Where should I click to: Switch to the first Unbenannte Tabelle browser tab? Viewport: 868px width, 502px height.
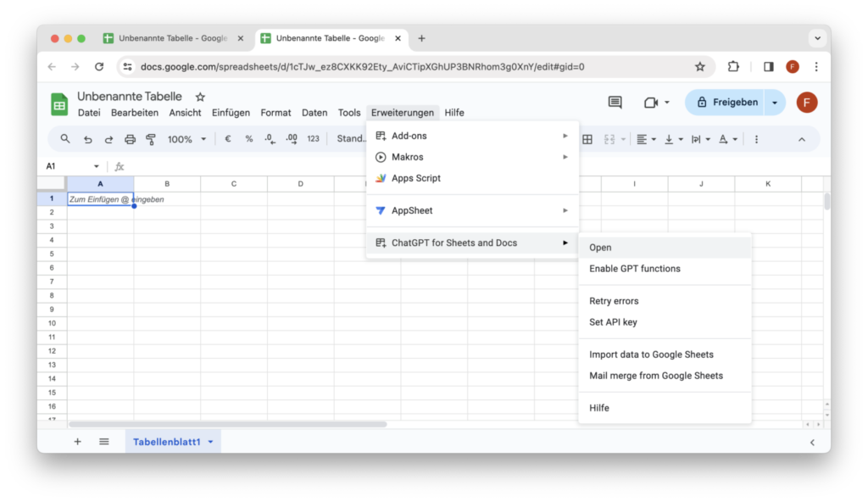[x=173, y=38]
